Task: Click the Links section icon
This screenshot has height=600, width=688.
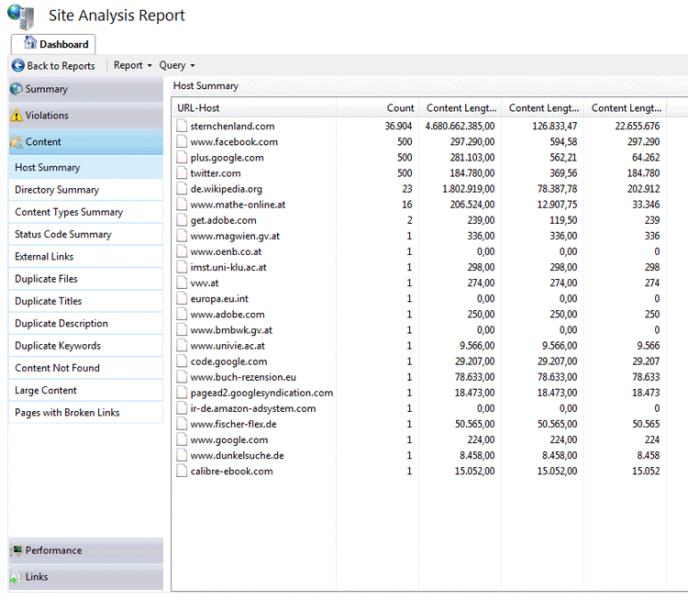Action: point(16,577)
